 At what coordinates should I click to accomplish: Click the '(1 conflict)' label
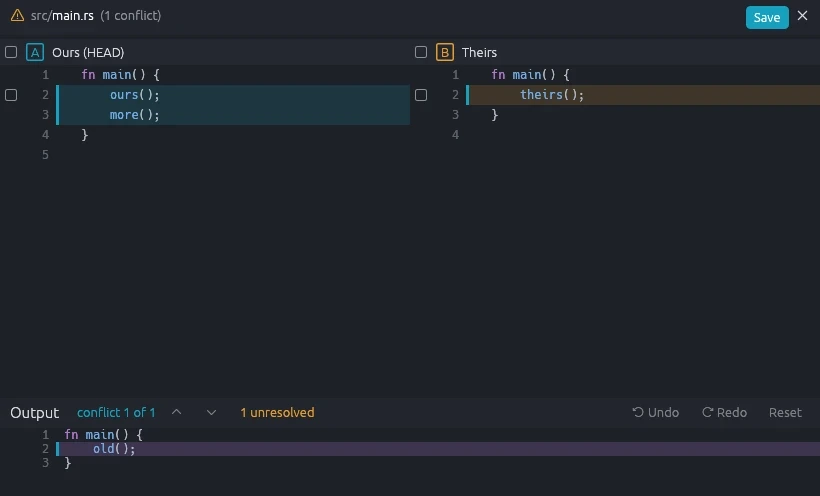tap(131, 16)
